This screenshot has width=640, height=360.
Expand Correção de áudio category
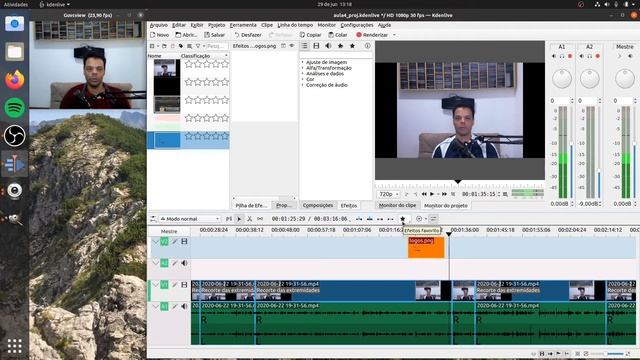coord(303,85)
